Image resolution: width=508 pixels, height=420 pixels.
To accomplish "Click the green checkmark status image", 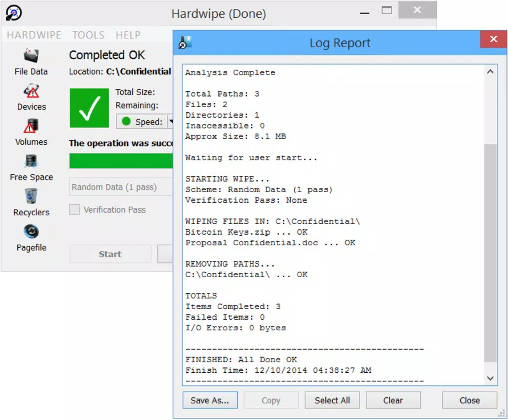I will [89, 108].
